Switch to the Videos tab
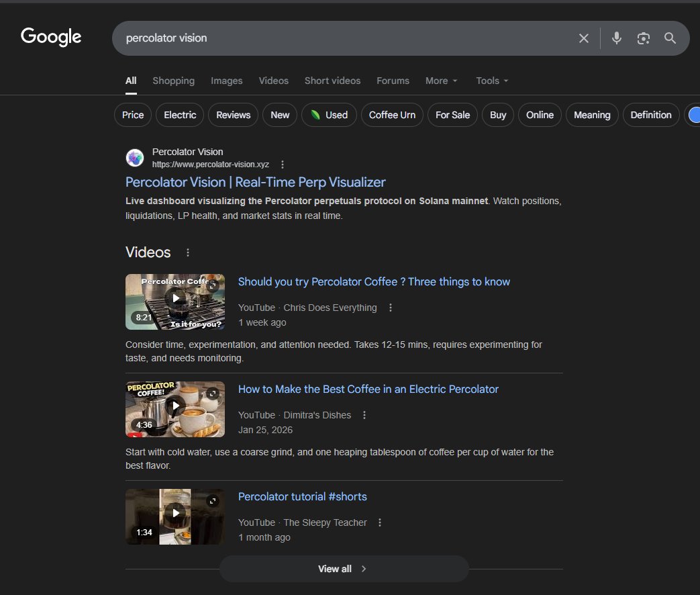700x595 pixels. [274, 81]
